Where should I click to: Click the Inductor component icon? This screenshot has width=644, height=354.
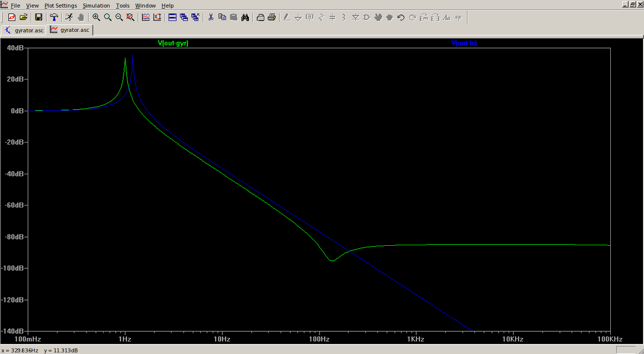coord(344,17)
